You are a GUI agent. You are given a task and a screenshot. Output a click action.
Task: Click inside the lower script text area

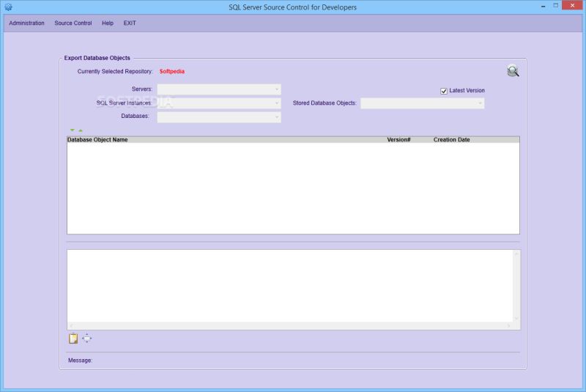tap(290, 286)
